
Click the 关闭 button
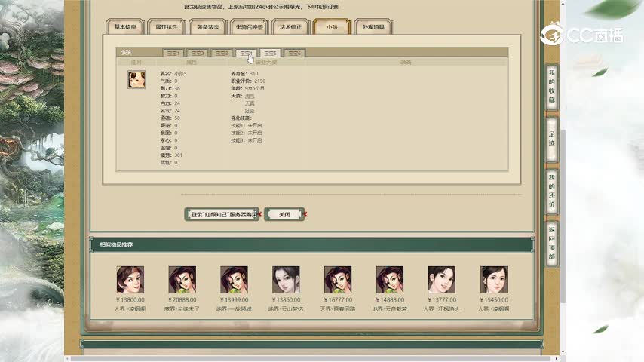coord(284,214)
